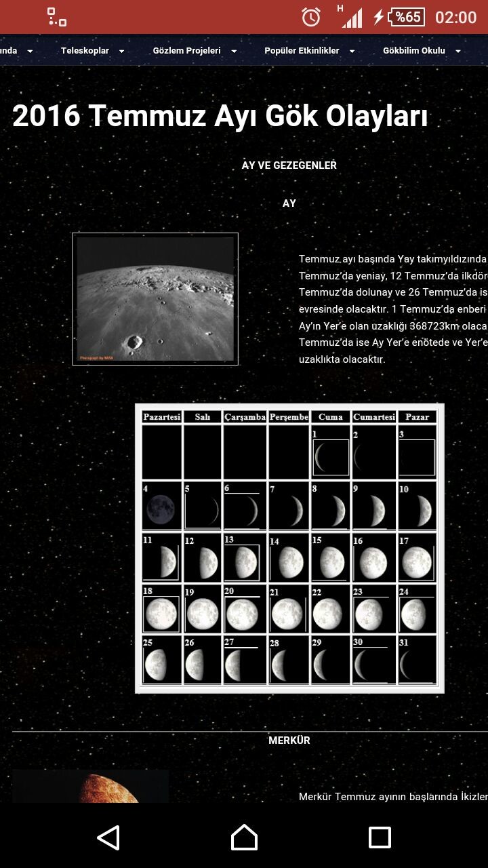The image size is (488, 868).
Task: Select day 28 waning moon cell
Action: [289, 660]
